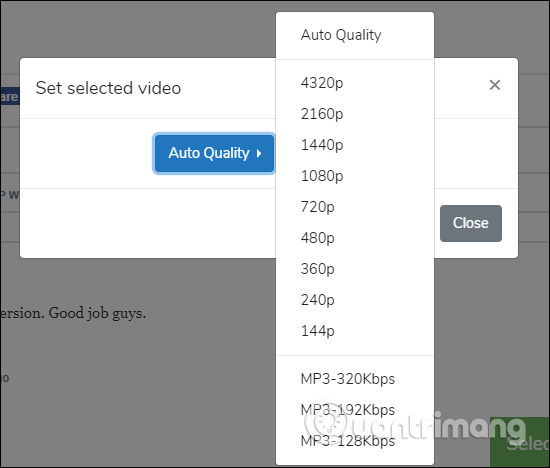Image resolution: width=550 pixels, height=468 pixels.
Task: Select 240p resolution
Action: 355,300
